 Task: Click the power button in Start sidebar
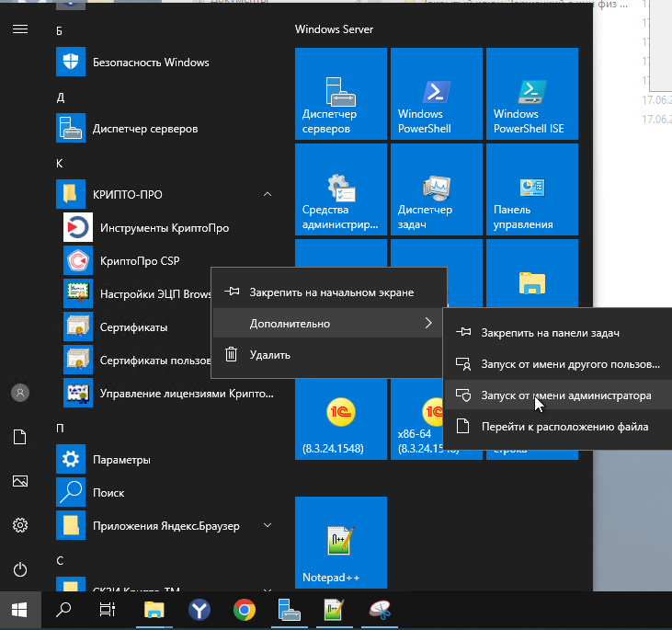coord(20,569)
